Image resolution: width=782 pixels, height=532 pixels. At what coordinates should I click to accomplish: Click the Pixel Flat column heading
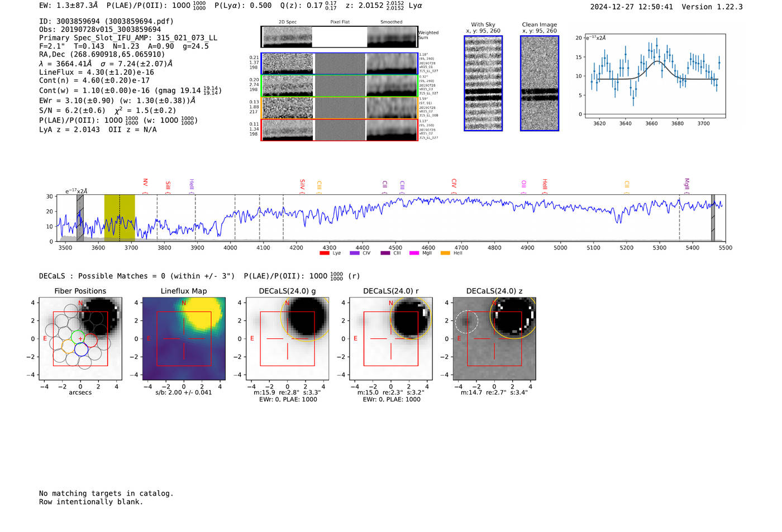[340, 22]
